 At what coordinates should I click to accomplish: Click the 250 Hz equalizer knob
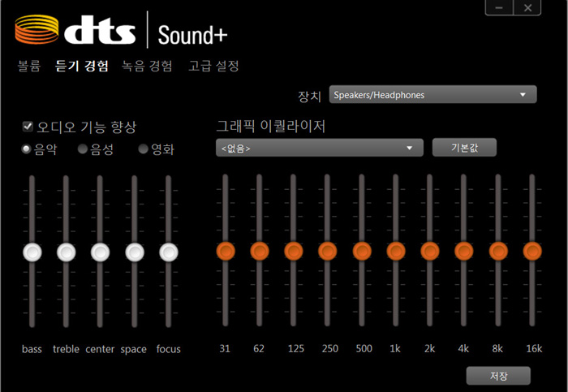[328, 251]
